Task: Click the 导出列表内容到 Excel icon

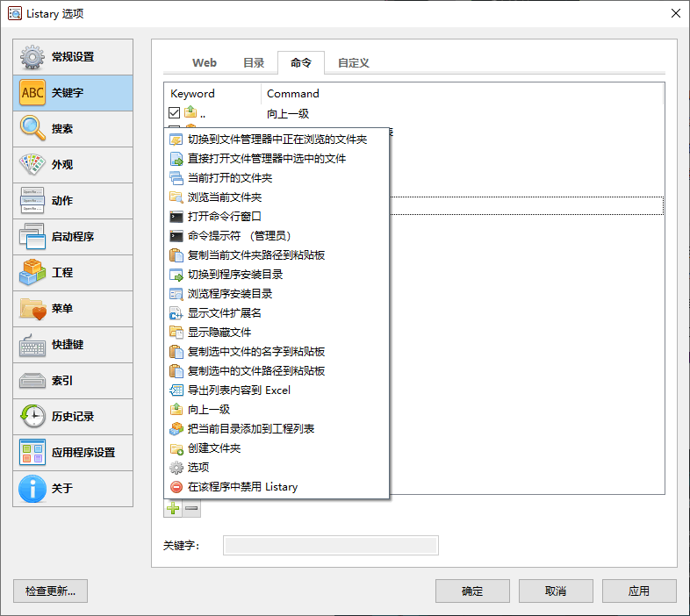Action: click(176, 390)
